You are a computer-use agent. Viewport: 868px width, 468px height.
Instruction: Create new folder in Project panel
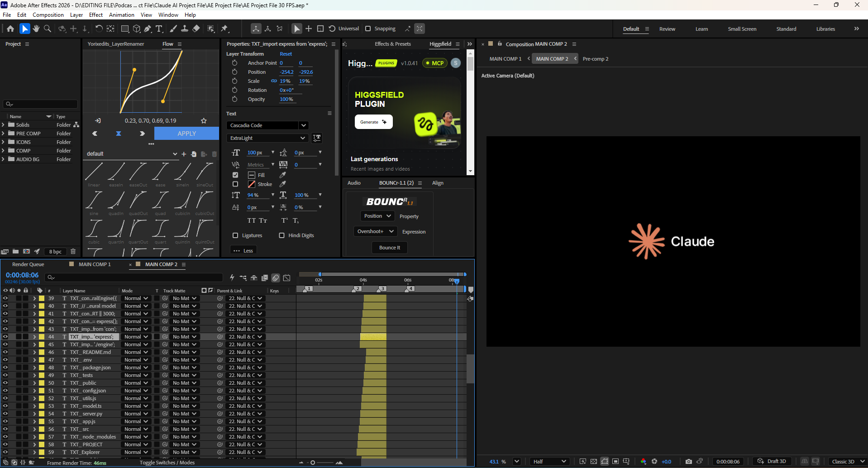coord(15,251)
